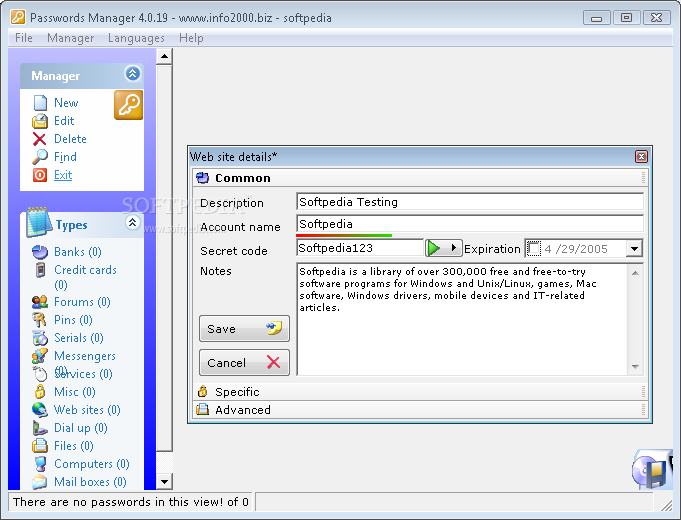The image size is (681, 520).
Task: Select Dial up (0) type
Action: 81,428
